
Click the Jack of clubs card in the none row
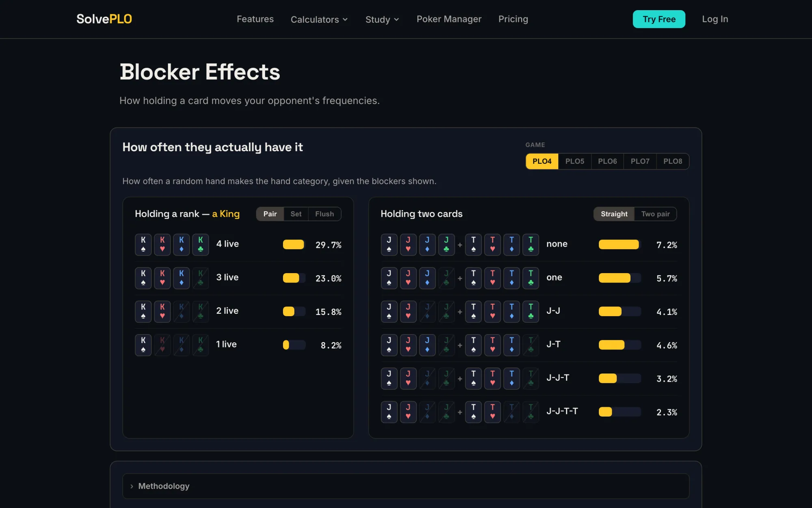pos(446,244)
